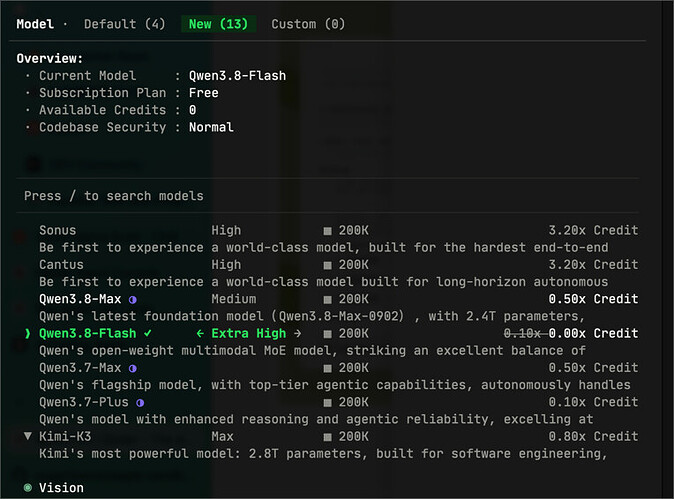Click the half-moon icon next to Qwen3.7-Plus

(x=140, y=403)
